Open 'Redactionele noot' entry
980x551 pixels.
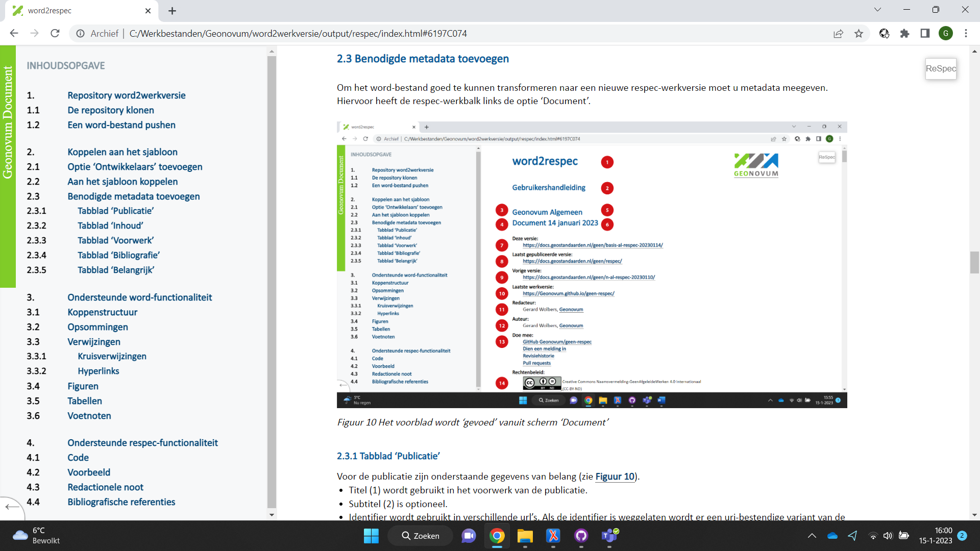coord(105,487)
